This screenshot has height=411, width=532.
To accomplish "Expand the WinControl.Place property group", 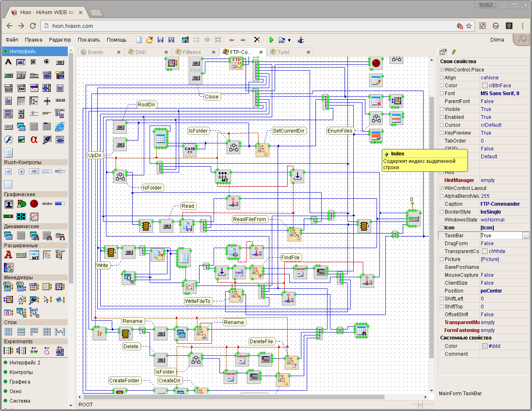I will pos(441,70).
